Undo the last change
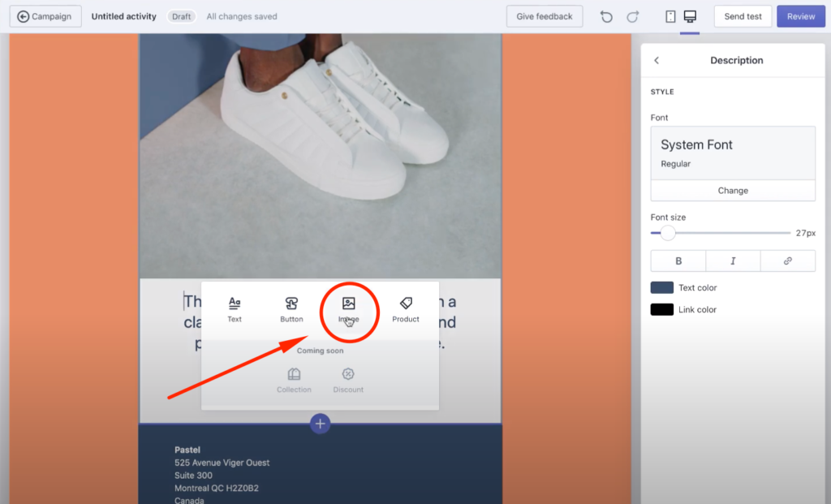Image resolution: width=831 pixels, height=504 pixels. tap(606, 16)
